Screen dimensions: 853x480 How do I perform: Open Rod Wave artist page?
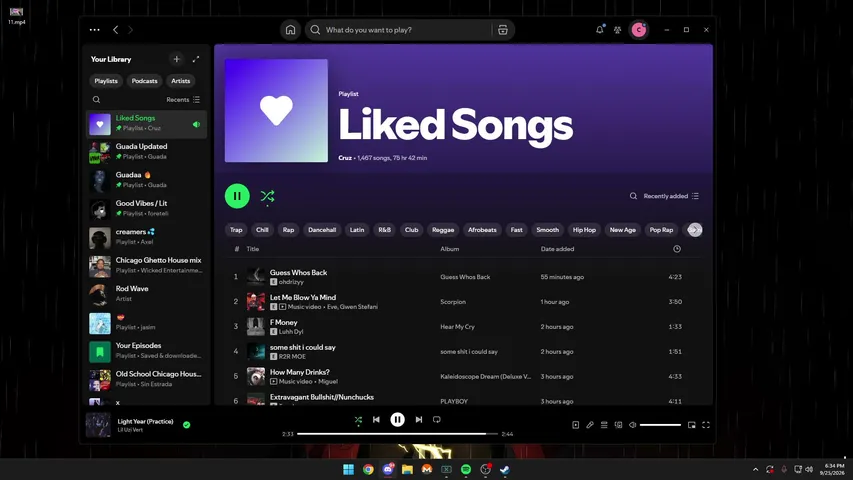tap(146, 294)
